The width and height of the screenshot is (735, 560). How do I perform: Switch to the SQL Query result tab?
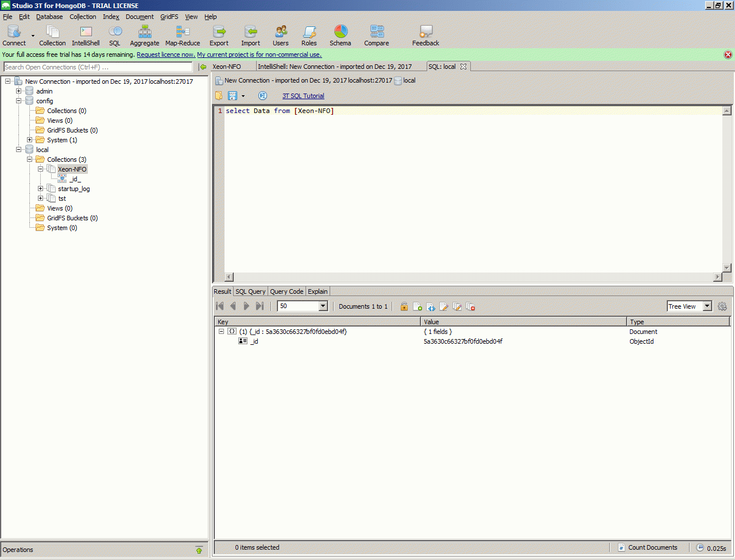point(250,291)
